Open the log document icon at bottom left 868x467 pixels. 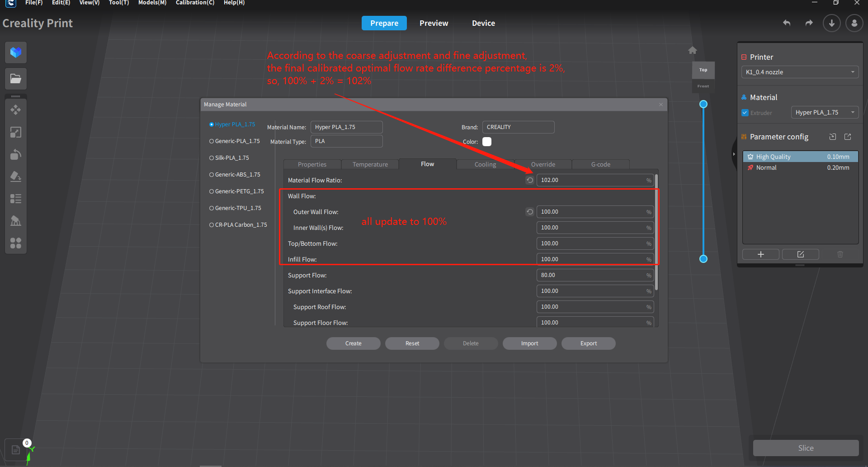click(x=15, y=450)
